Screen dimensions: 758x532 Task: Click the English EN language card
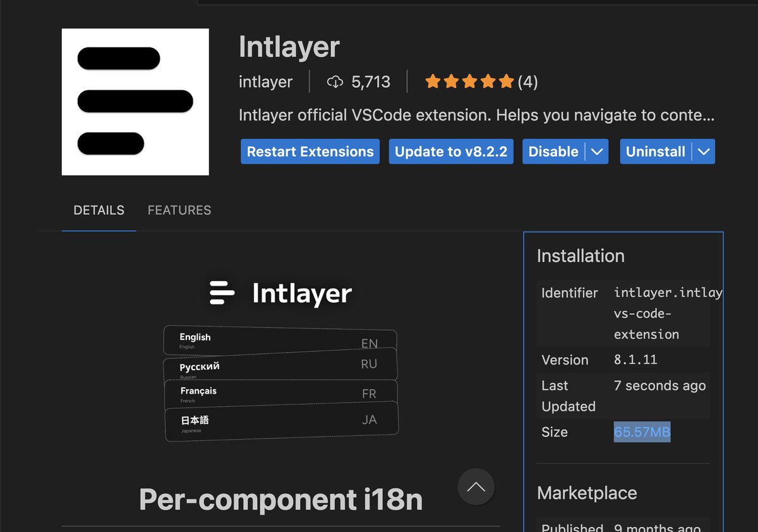(x=280, y=341)
